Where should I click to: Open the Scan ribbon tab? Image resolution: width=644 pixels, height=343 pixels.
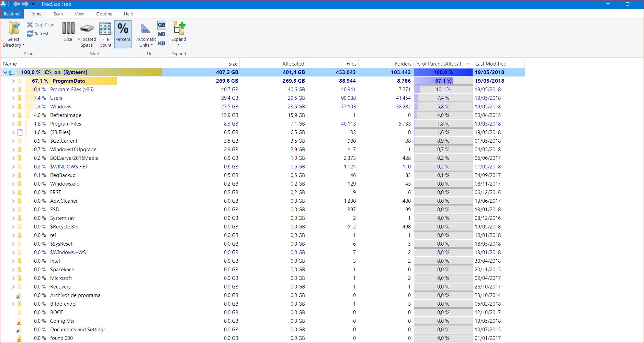(x=58, y=14)
